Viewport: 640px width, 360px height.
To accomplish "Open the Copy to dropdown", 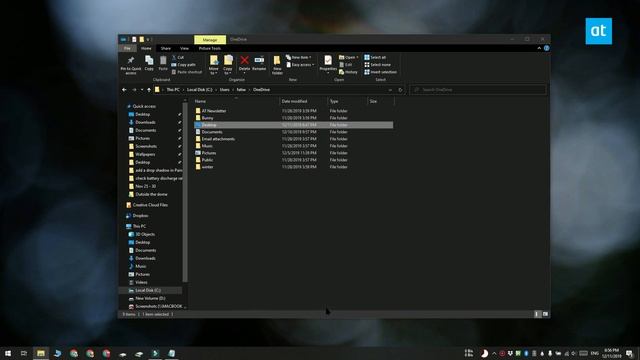I will [228, 65].
